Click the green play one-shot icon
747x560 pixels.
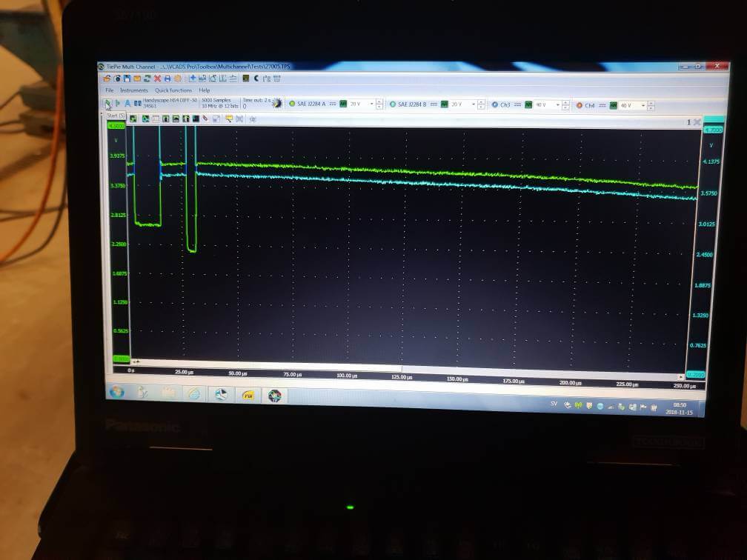tap(118, 104)
